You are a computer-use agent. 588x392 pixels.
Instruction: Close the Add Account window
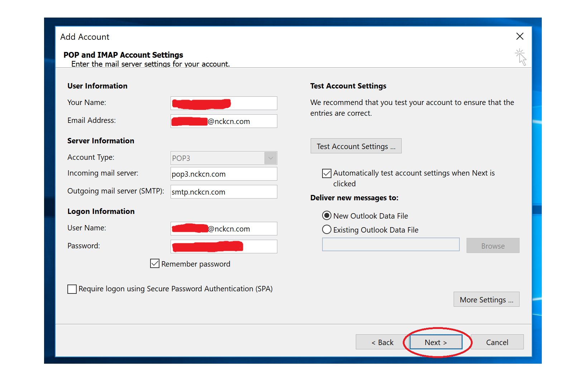520,36
